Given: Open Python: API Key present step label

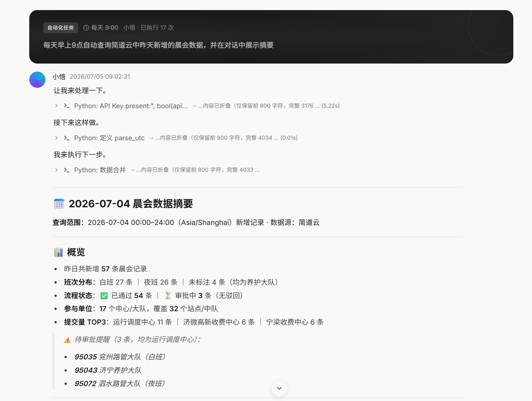Looking at the screenshot, I should [x=131, y=106].
